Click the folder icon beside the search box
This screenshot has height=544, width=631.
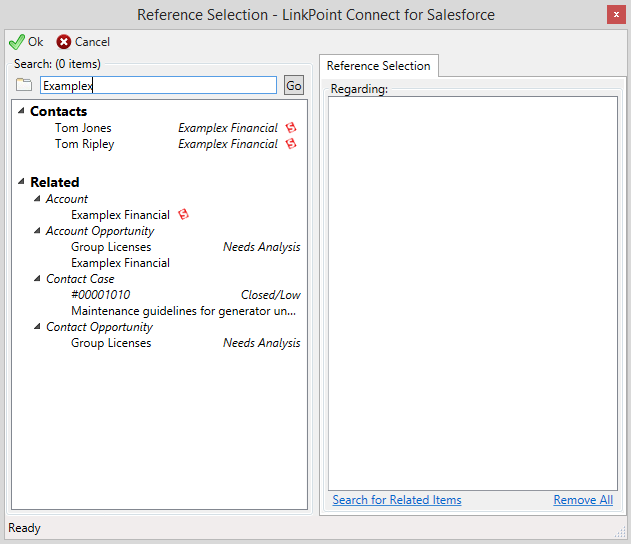point(24,85)
